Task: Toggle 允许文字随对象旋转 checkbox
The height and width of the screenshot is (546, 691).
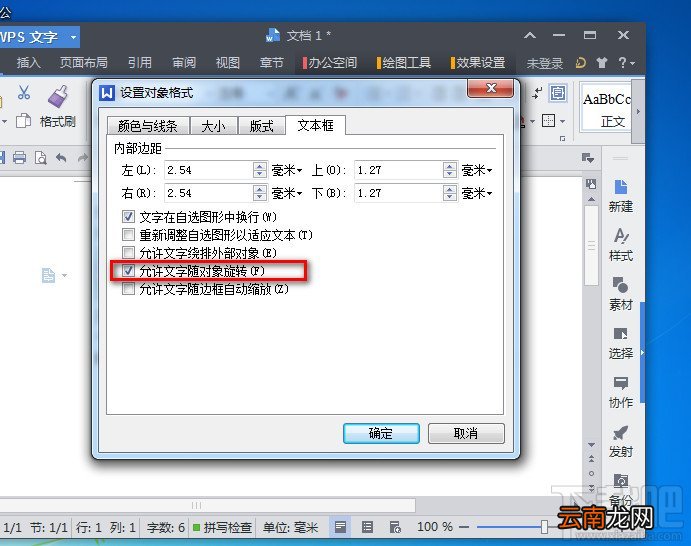Action: pos(128,271)
